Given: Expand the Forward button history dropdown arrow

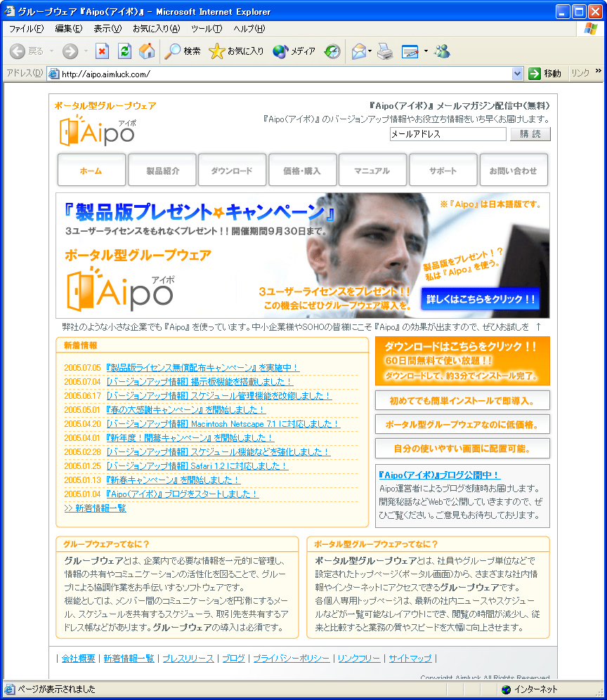Looking at the screenshot, I should point(86,51).
